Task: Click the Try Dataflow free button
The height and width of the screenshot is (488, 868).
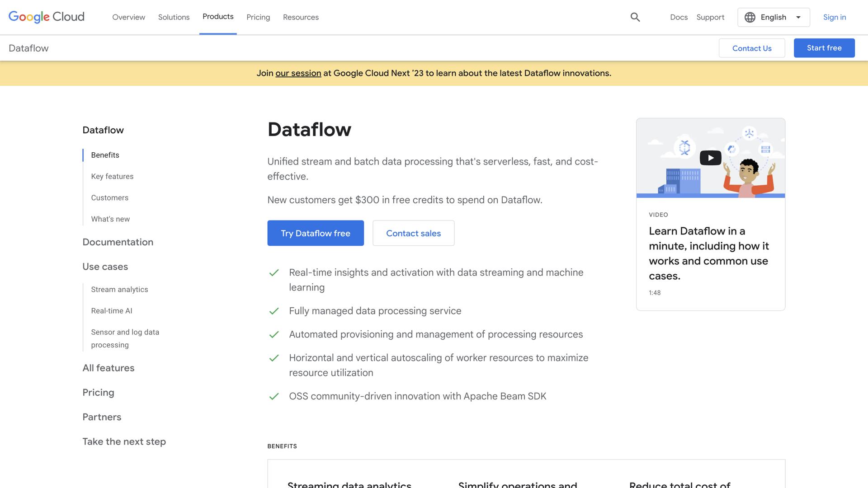Action: click(x=315, y=233)
